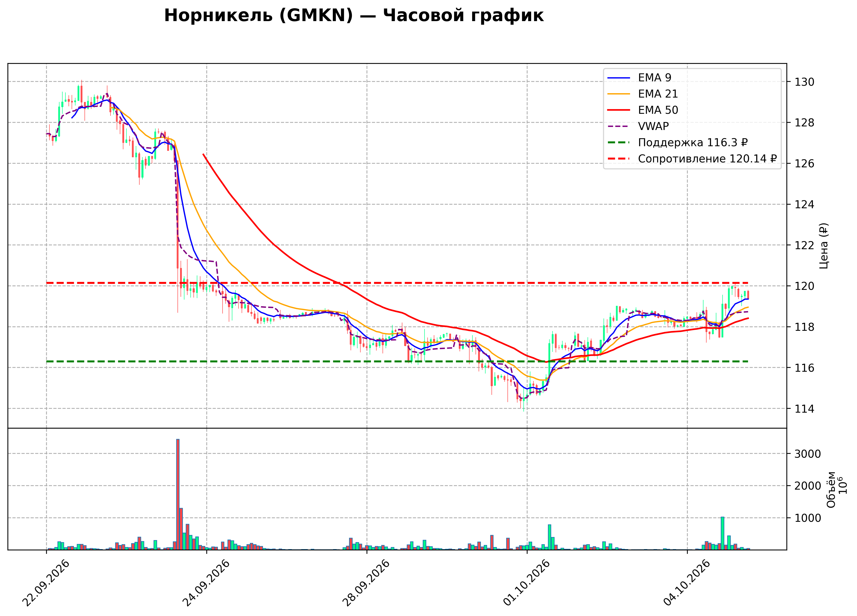Viewport: 857px width, 616px height.
Task: Click the green dashed support legend line sample
Action: pos(619,143)
